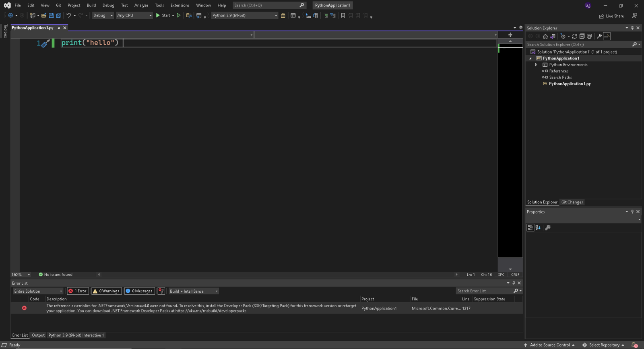Switch to Python 3.9 Interactive 1 tab

tap(76, 335)
